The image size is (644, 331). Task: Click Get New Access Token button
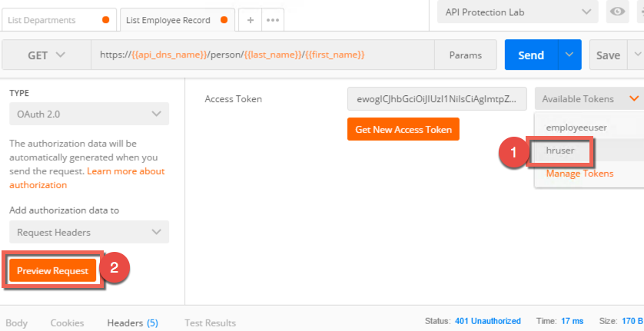[403, 129]
